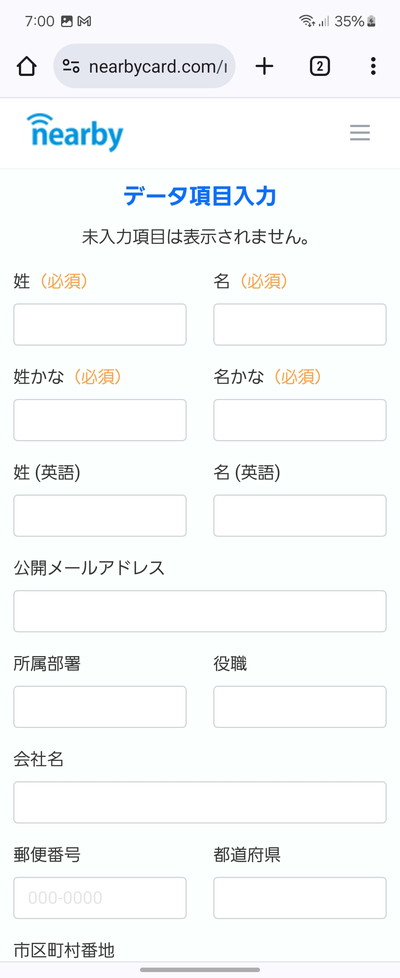Open the nearby hamburger menu
This screenshot has height=978, width=400.
pos(359,133)
